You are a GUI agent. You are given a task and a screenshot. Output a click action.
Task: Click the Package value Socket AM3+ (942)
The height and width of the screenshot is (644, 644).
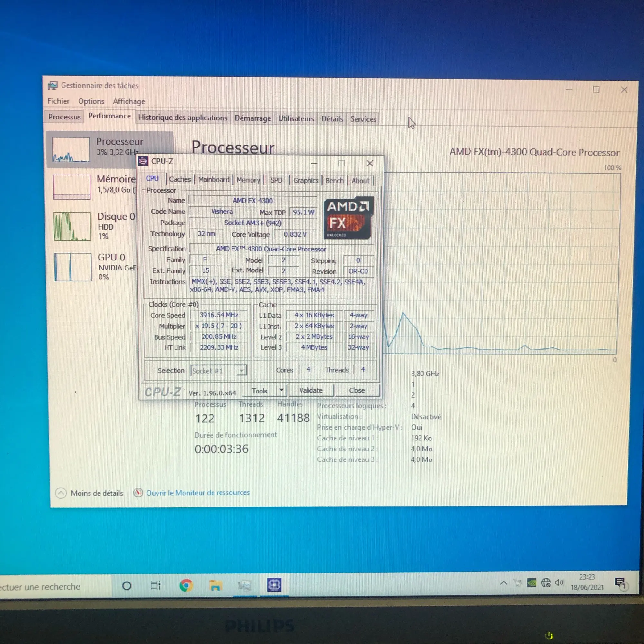(x=253, y=223)
